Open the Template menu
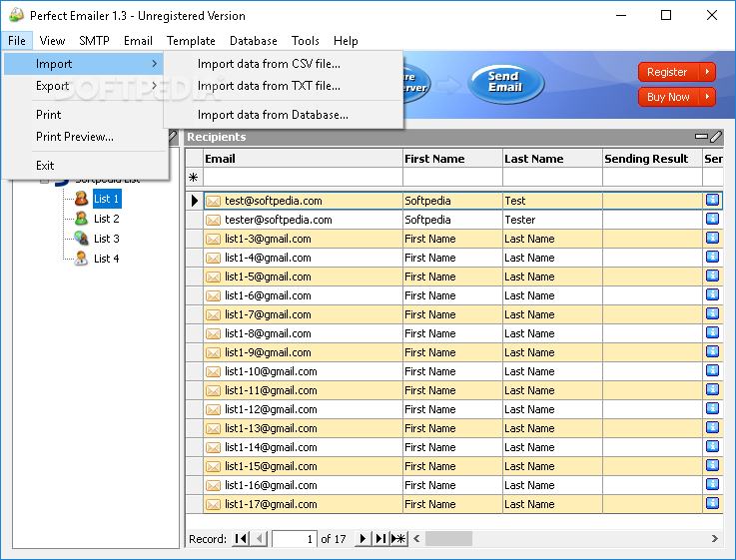The image size is (736, 560). 191,41
